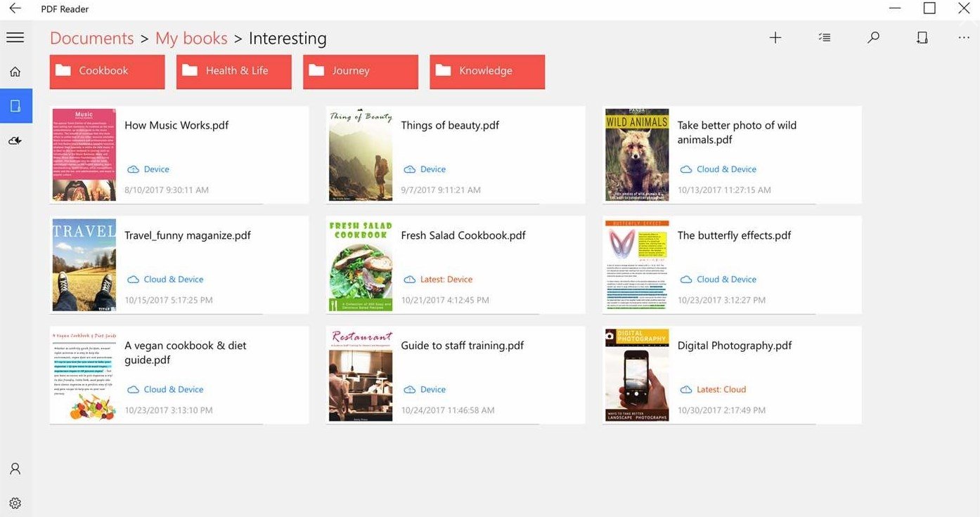The image size is (980, 517).
Task: Minimize the PDF Reader window
Action: 894,8
